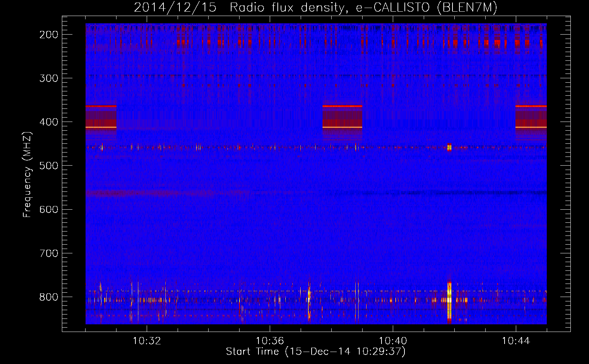This screenshot has height=364, width=589.
Task: Select the 500 frequency tick label
Action: click(48, 166)
